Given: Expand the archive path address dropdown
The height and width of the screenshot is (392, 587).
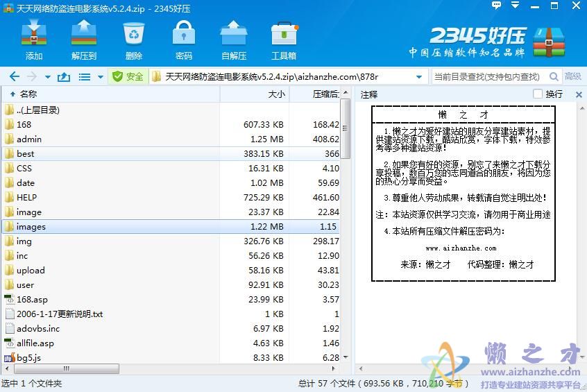Looking at the screenshot, I should click(x=419, y=77).
